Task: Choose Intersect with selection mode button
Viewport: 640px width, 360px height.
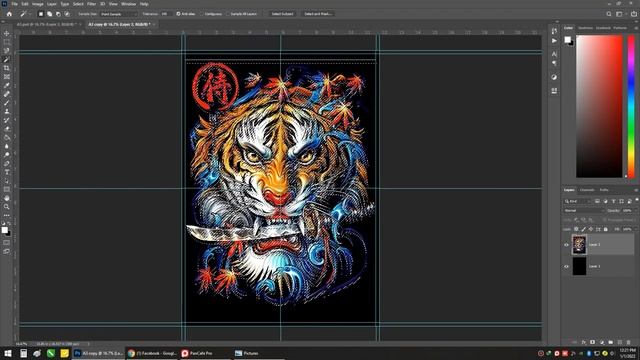Action: click(x=67, y=14)
